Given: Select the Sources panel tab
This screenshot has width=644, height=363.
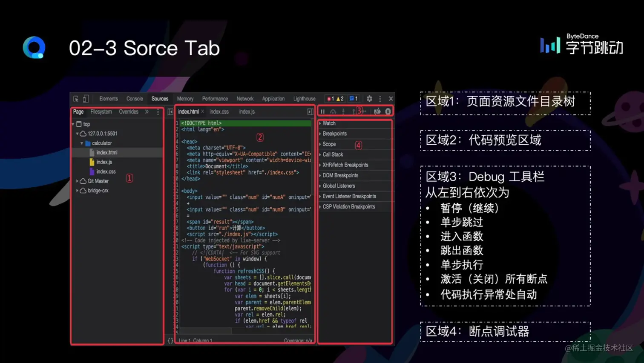Looking at the screenshot, I should point(160,99).
